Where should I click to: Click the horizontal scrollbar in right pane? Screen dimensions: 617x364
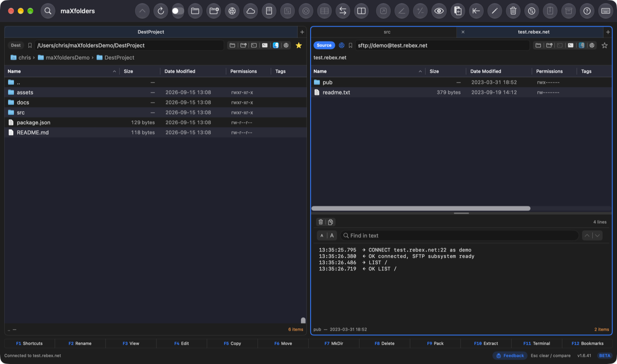[421, 209]
